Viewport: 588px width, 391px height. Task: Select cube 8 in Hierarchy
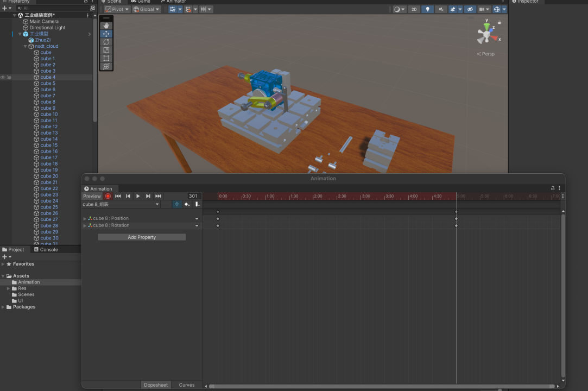pyautogui.click(x=48, y=102)
